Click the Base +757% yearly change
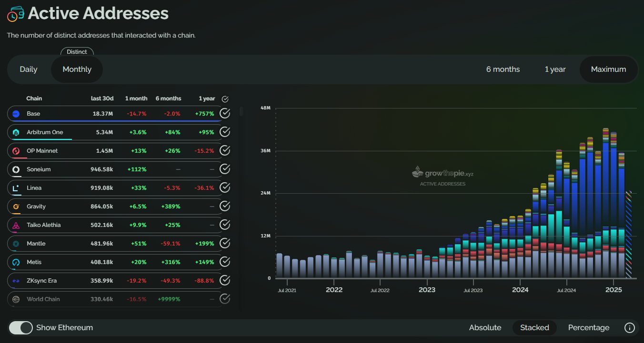The width and height of the screenshot is (644, 343). [x=205, y=114]
